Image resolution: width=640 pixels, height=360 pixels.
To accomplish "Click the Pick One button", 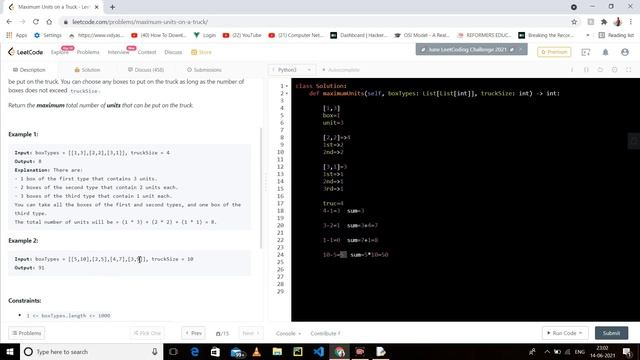I will (x=147, y=333).
